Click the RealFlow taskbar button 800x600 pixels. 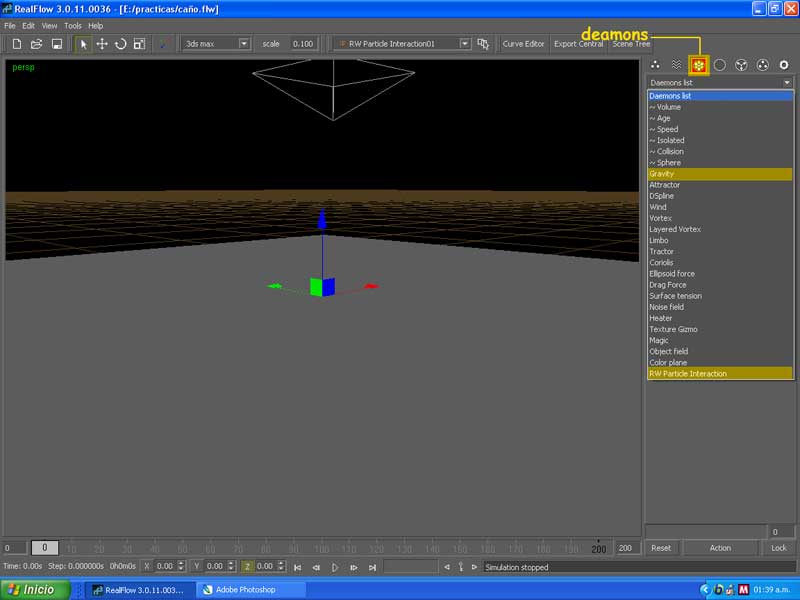tap(140, 590)
